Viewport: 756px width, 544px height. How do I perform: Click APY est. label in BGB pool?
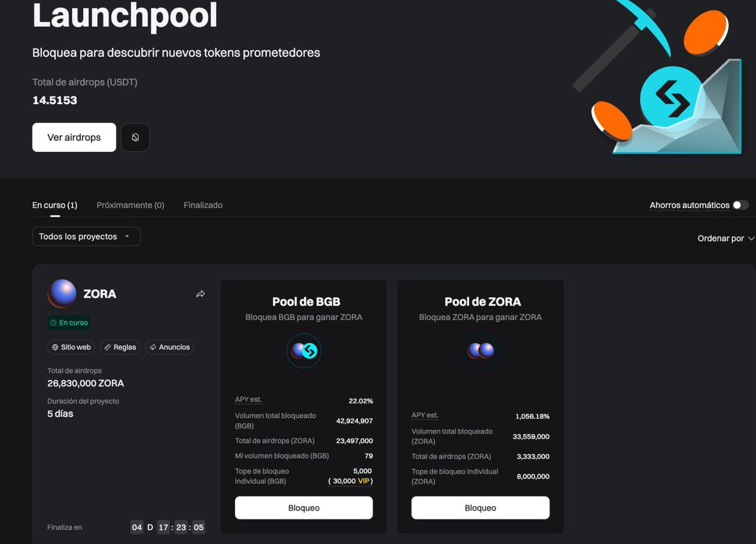click(x=248, y=400)
